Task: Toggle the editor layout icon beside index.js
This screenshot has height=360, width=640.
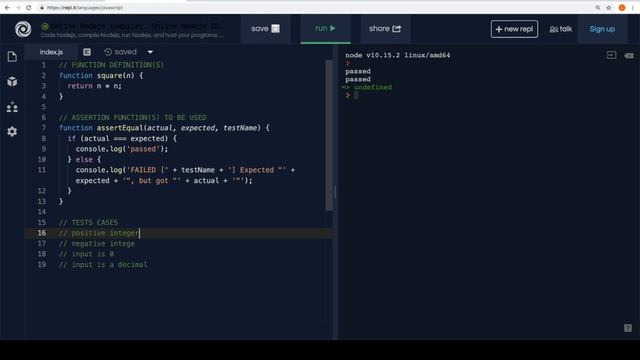Action: (x=87, y=52)
